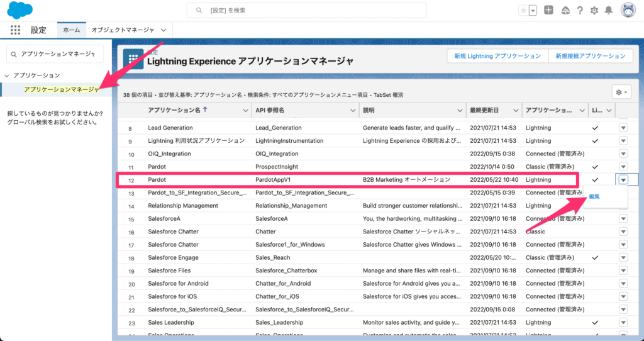Select the ホーム tab

pos(72,30)
